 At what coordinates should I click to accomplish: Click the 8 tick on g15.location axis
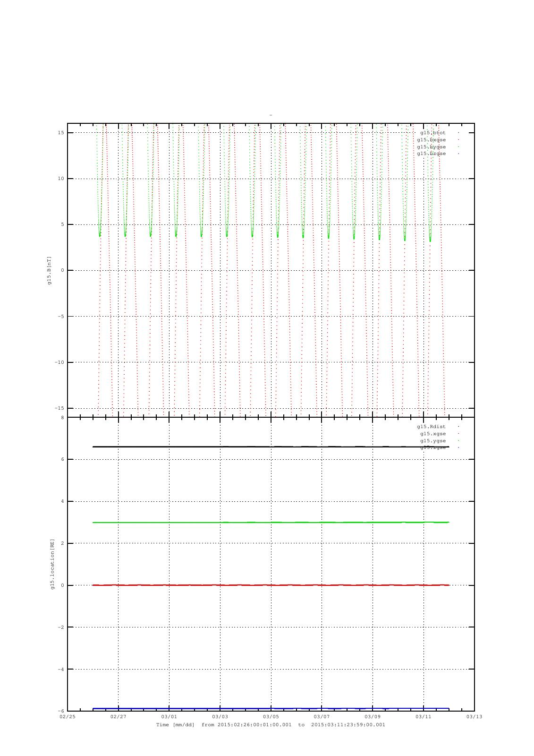click(62, 418)
